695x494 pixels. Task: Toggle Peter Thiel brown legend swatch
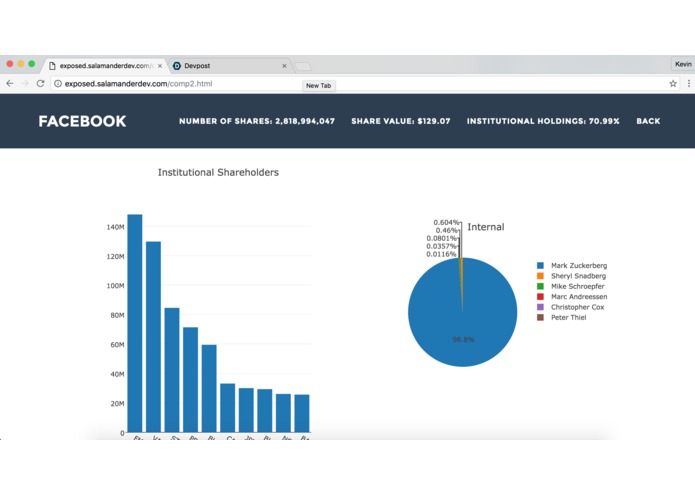click(x=540, y=317)
